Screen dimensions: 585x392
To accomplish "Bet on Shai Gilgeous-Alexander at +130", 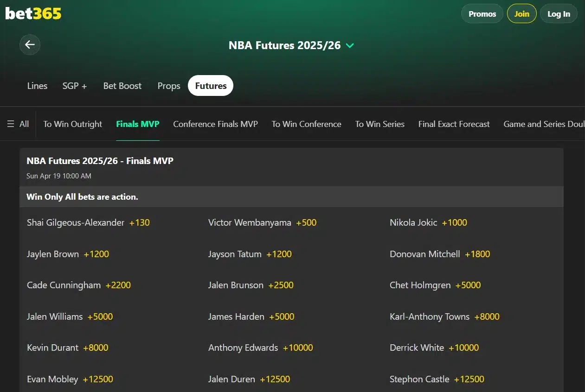I will click(x=88, y=222).
